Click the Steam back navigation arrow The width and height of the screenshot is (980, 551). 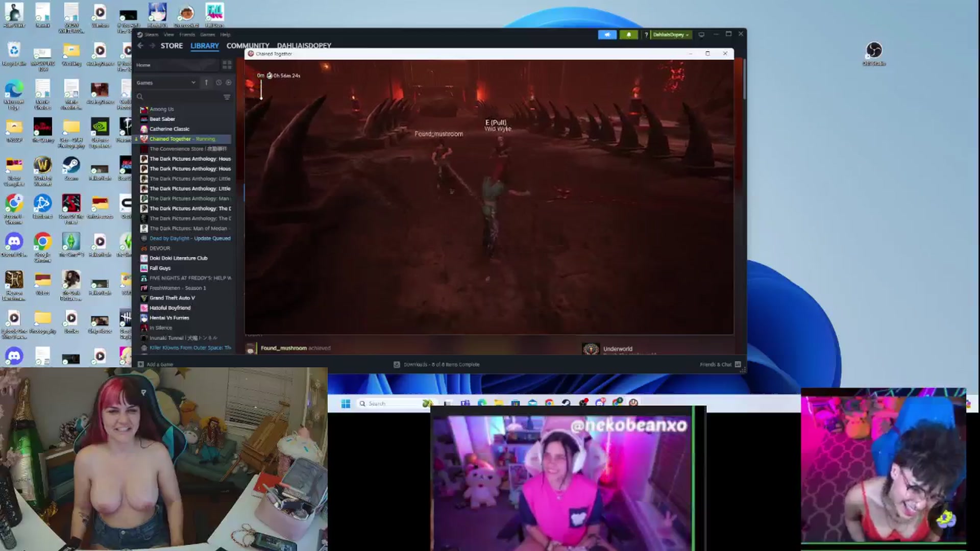coord(140,45)
